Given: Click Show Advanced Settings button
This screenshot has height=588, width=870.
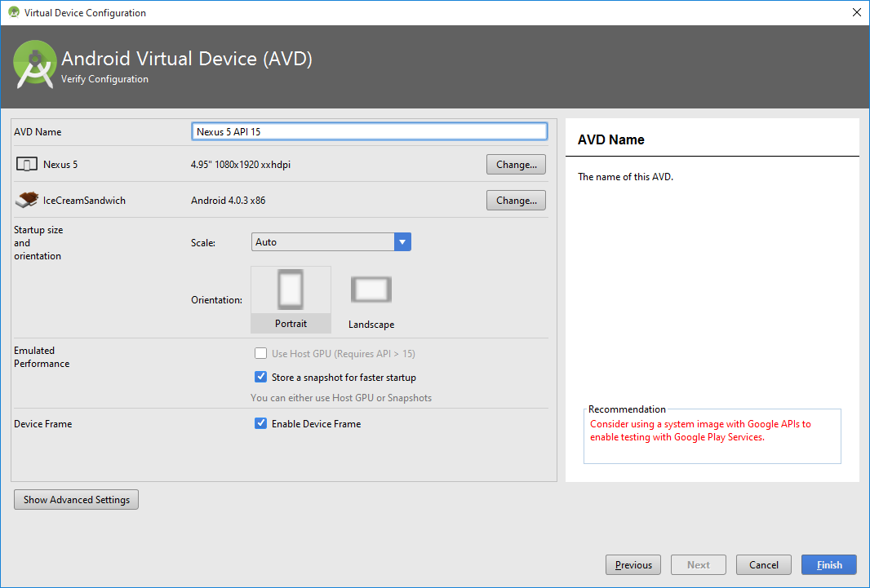Looking at the screenshot, I should [x=76, y=499].
